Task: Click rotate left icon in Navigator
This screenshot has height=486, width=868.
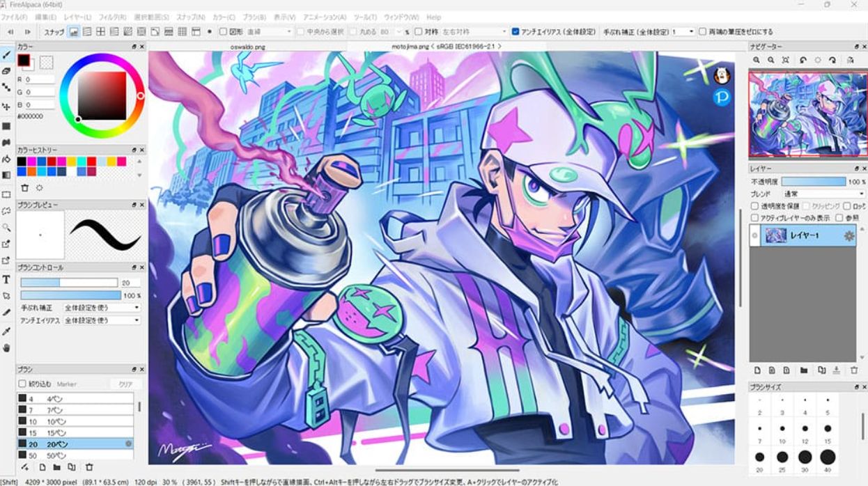Action: 803,61
